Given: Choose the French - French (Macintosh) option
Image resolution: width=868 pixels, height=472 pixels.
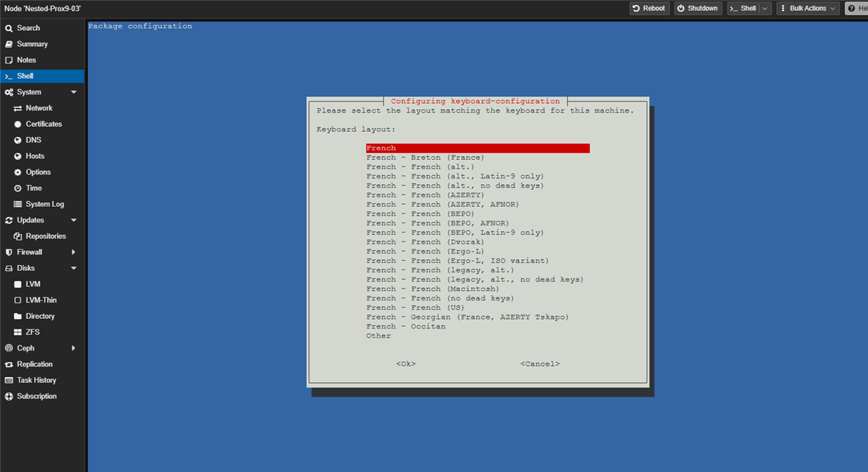Looking at the screenshot, I should coord(432,289).
